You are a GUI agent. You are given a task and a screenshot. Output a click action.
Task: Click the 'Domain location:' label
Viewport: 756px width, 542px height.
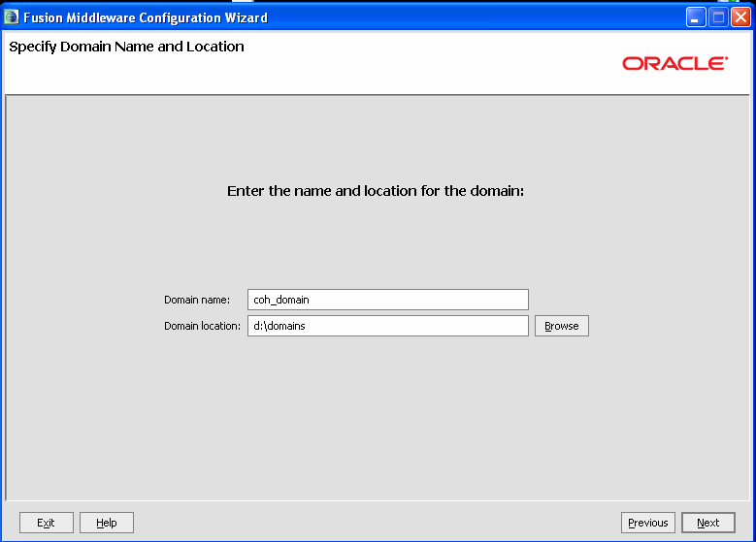pyautogui.click(x=202, y=326)
